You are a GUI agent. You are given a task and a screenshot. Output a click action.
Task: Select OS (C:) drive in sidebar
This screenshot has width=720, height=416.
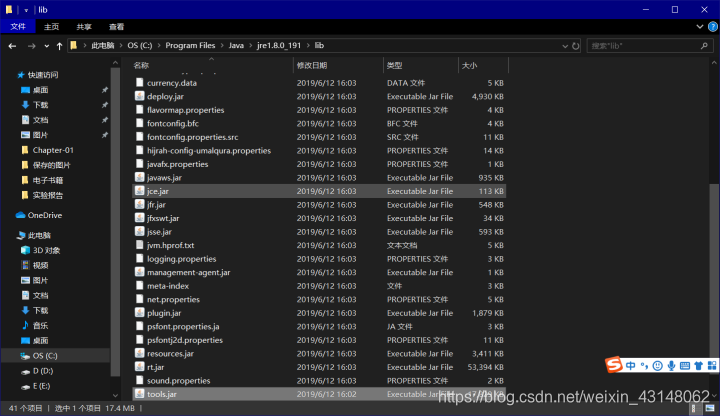(x=45, y=356)
